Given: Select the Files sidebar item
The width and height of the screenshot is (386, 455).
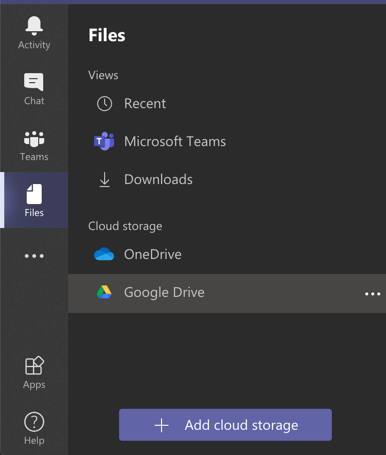Looking at the screenshot, I should coord(34,200).
